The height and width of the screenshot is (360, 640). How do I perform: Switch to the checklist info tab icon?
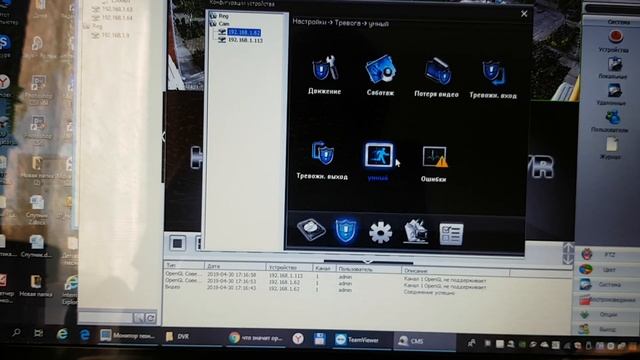click(x=451, y=234)
